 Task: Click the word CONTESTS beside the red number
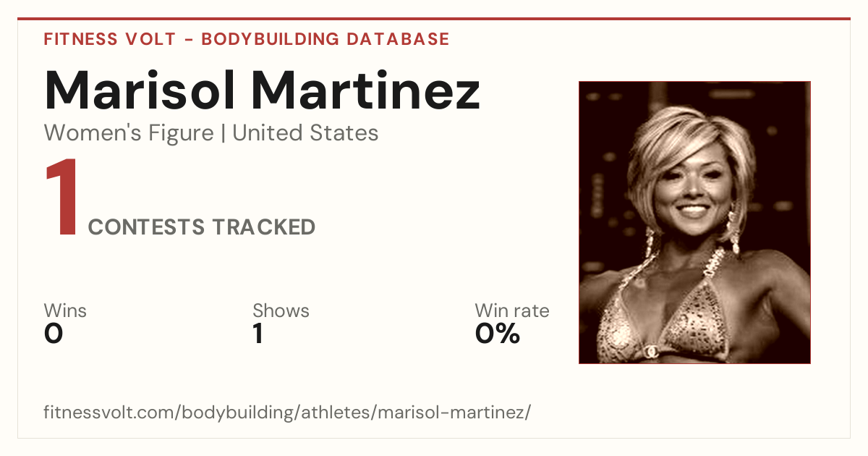pos(147,227)
